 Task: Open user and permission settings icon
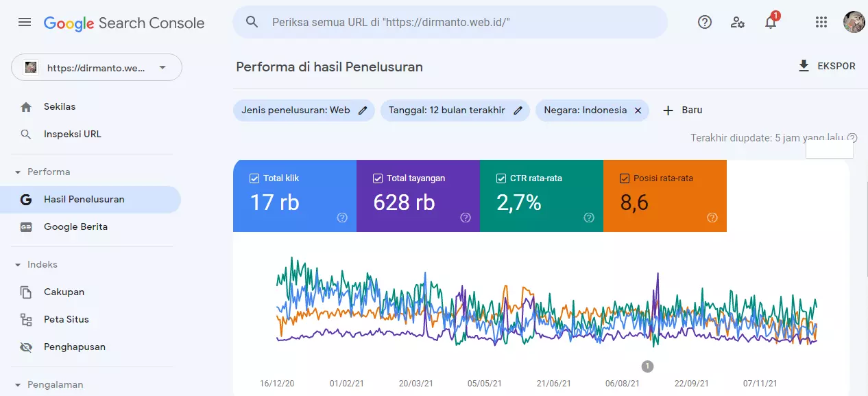(x=738, y=22)
